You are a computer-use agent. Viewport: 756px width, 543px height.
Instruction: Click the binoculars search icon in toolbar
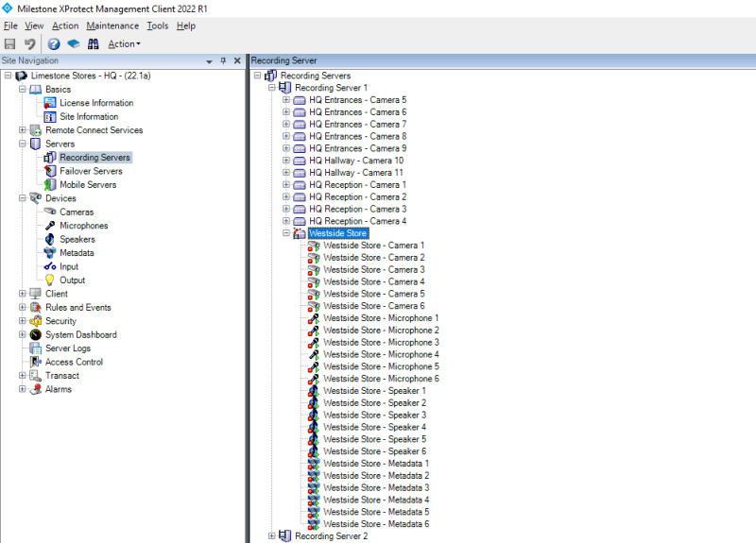[93, 43]
